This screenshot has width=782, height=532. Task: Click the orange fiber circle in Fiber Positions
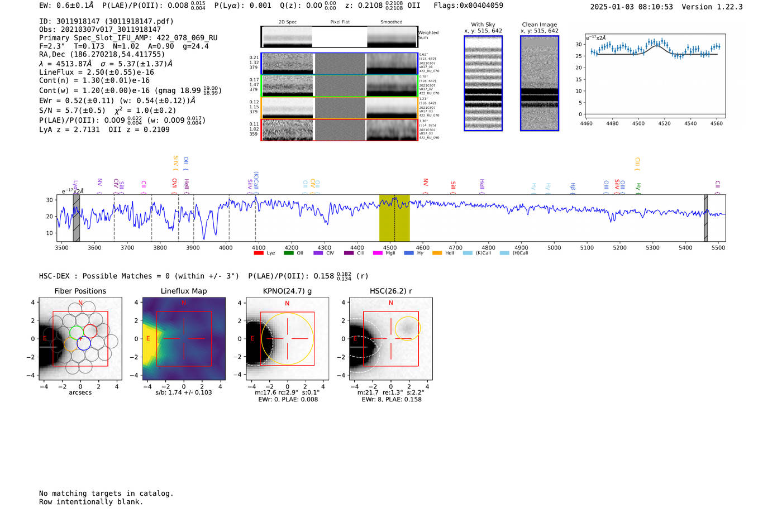pos(70,344)
